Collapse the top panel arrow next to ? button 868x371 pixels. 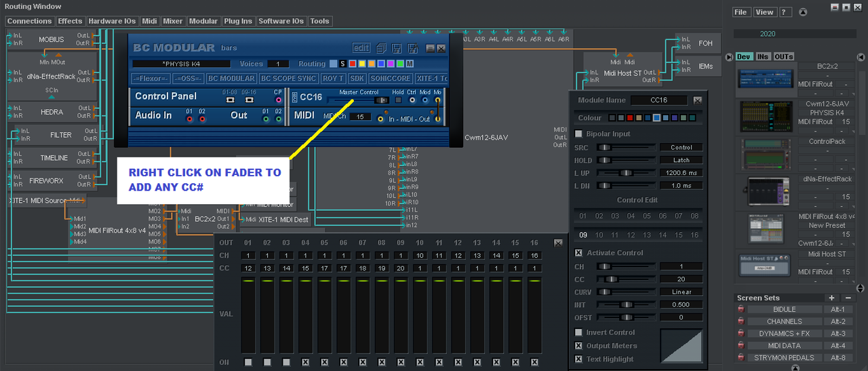[x=804, y=12]
